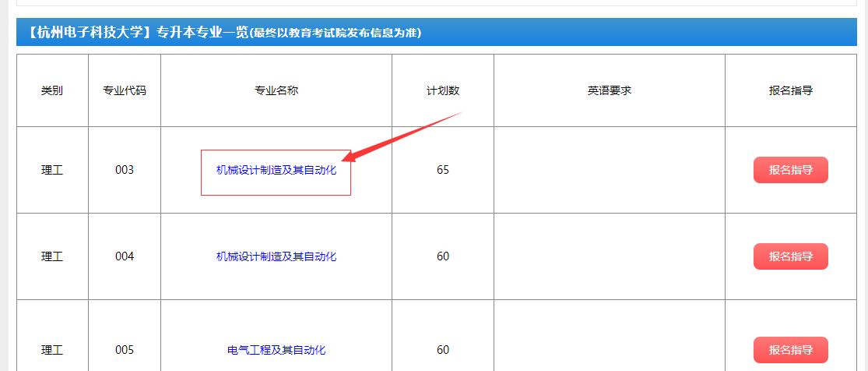Image resolution: width=868 pixels, height=371 pixels.
Task: Click the plan count 60 in row 004
Action: 443,256
